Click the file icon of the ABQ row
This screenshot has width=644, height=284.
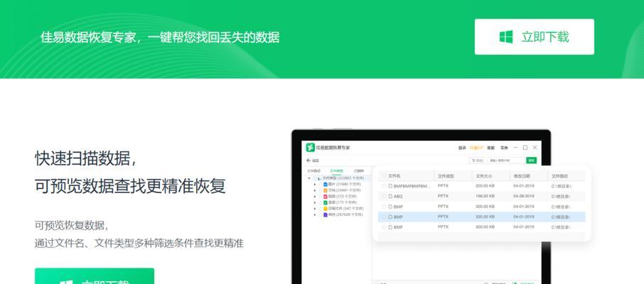tap(390, 196)
